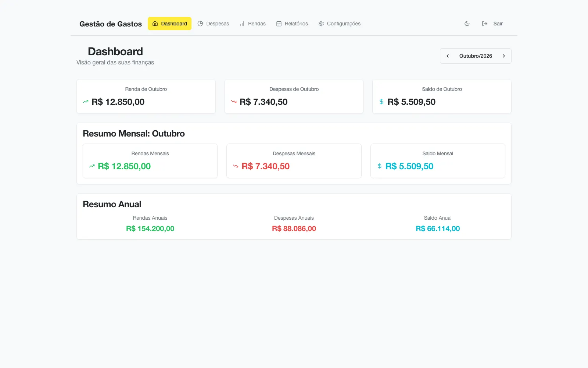Click the Configurações gear icon

[321, 24]
